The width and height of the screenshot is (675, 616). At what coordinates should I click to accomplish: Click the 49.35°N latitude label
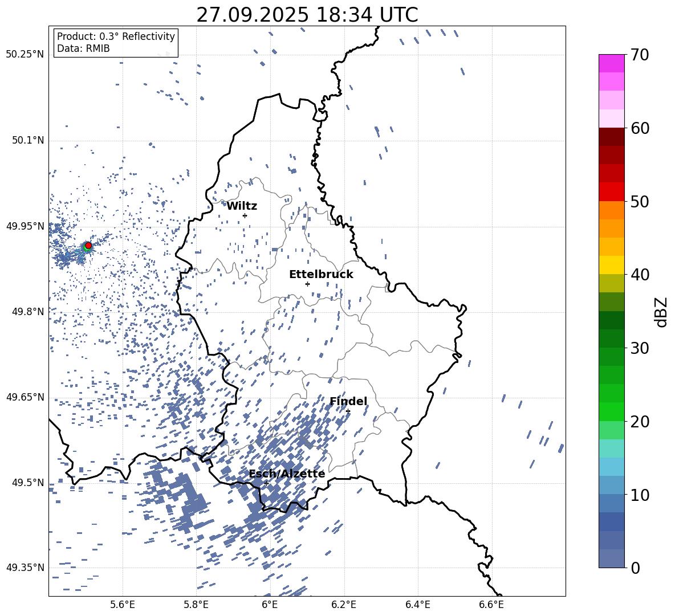pos(25,568)
